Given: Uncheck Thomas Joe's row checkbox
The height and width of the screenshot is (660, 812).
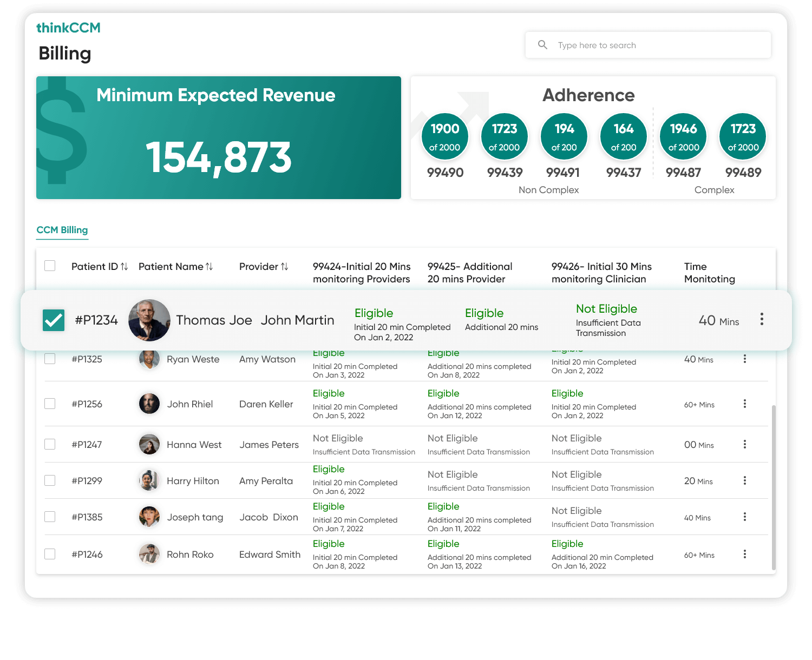Looking at the screenshot, I should [53, 320].
